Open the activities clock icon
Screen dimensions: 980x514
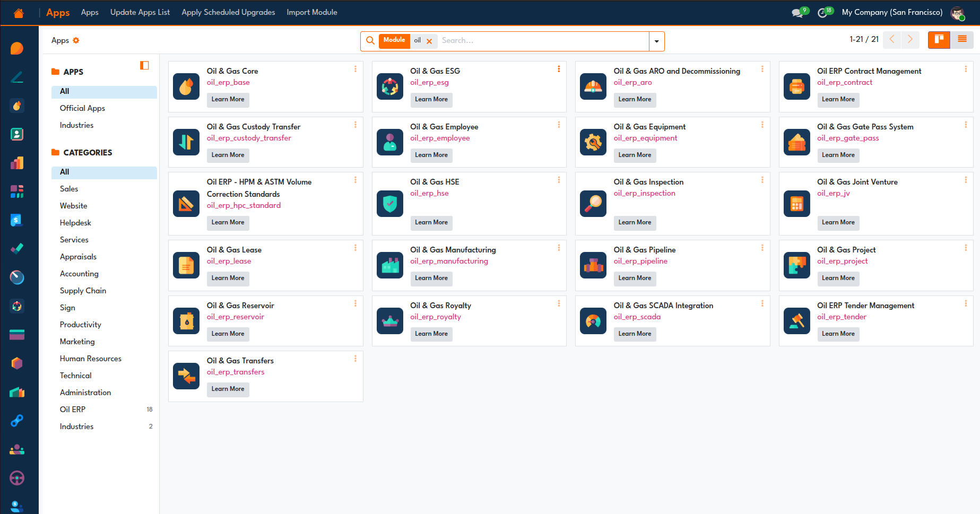(x=822, y=13)
